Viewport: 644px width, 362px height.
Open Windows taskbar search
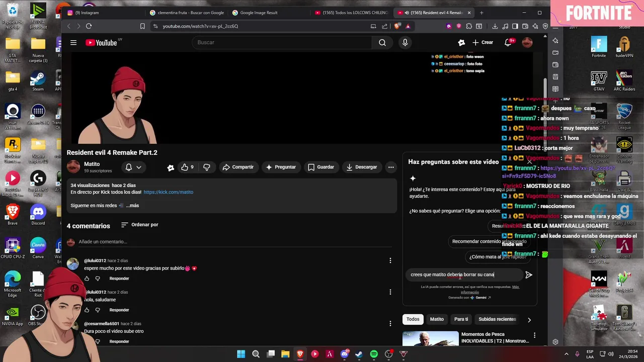click(x=256, y=354)
